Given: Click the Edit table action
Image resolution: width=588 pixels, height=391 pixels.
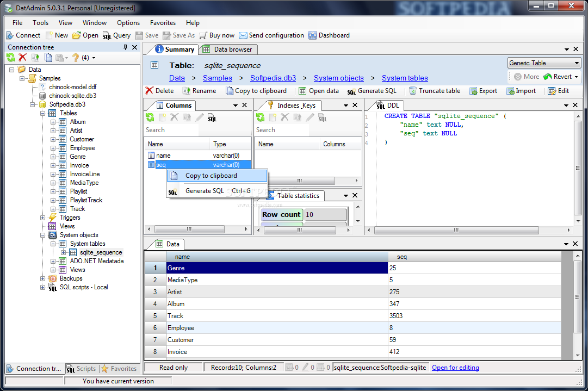Looking at the screenshot, I should click(559, 91).
